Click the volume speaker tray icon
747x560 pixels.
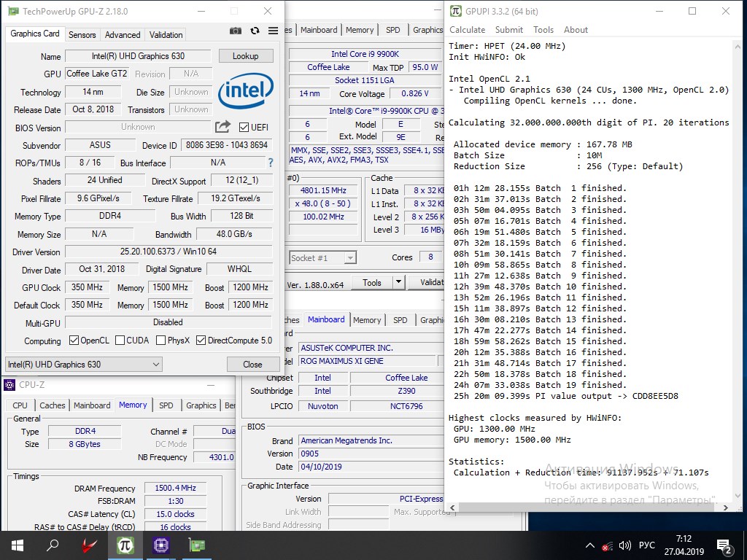tap(624, 545)
